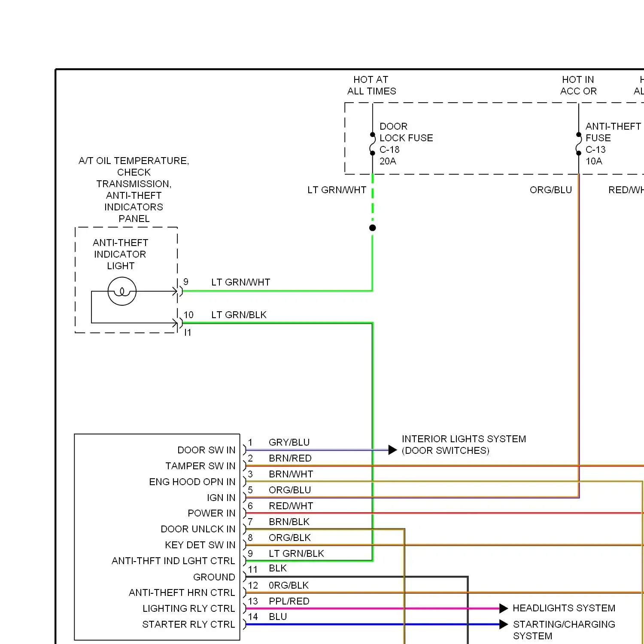This screenshot has height=644, width=644.
Task: Select the ENG HOOD OPN IN terminal label
Action: [192, 482]
